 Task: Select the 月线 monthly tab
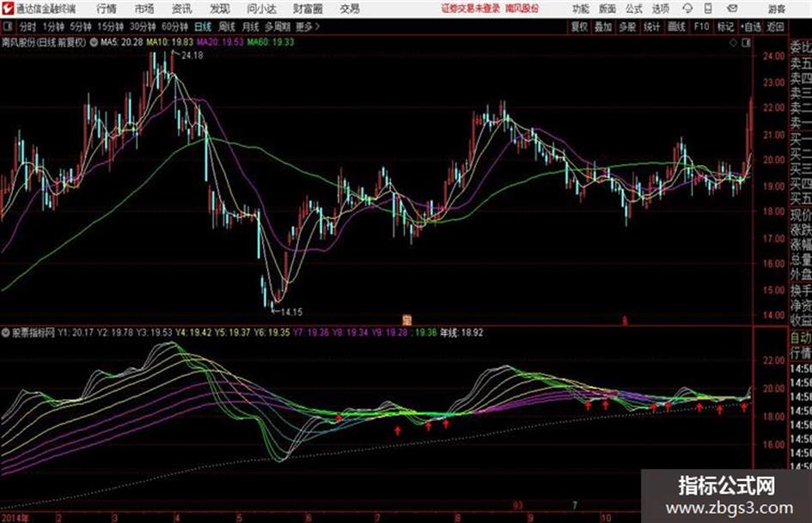point(251,27)
